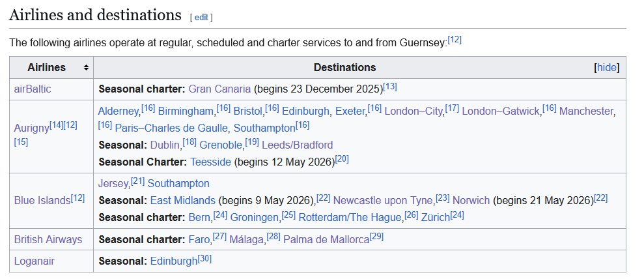644x279 pixels.
Task: Open the Alderney destination link
Action: click(119, 111)
